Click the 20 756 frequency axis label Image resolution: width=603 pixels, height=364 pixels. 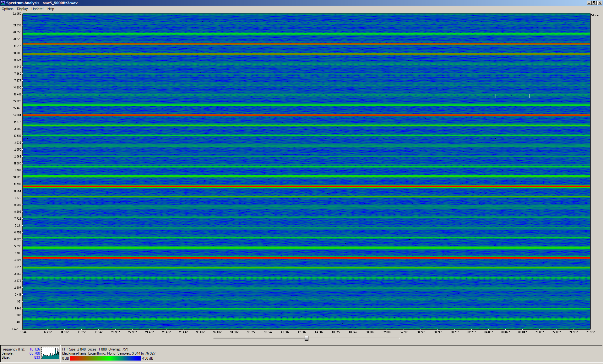click(17, 32)
